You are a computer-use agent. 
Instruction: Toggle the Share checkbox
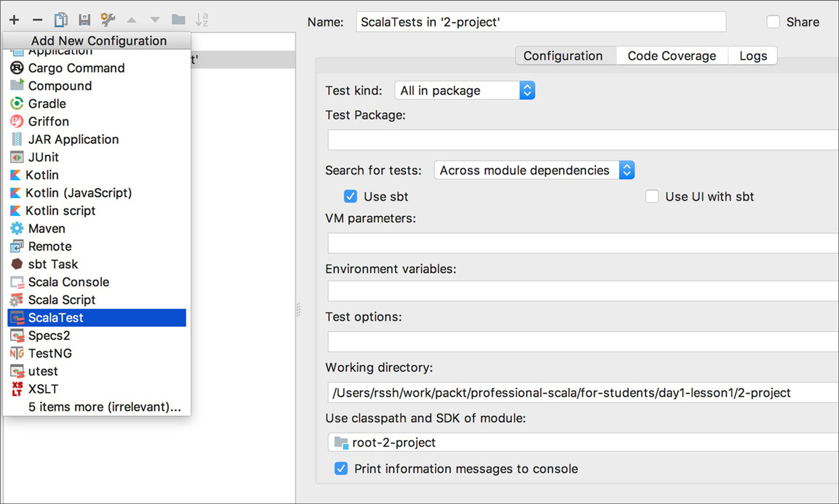(773, 21)
